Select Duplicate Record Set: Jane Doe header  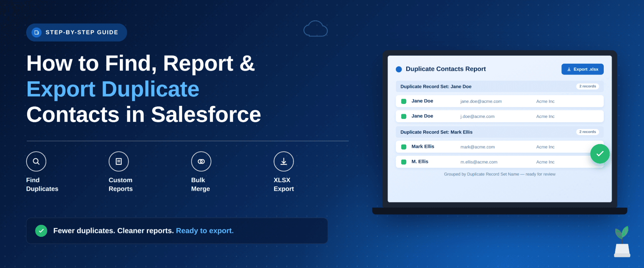500,87
